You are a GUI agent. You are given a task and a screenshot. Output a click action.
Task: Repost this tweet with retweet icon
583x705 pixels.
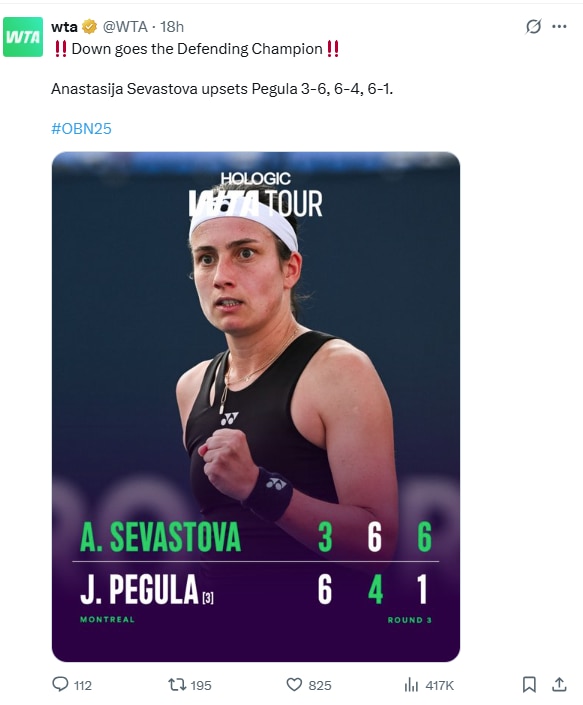point(177,685)
